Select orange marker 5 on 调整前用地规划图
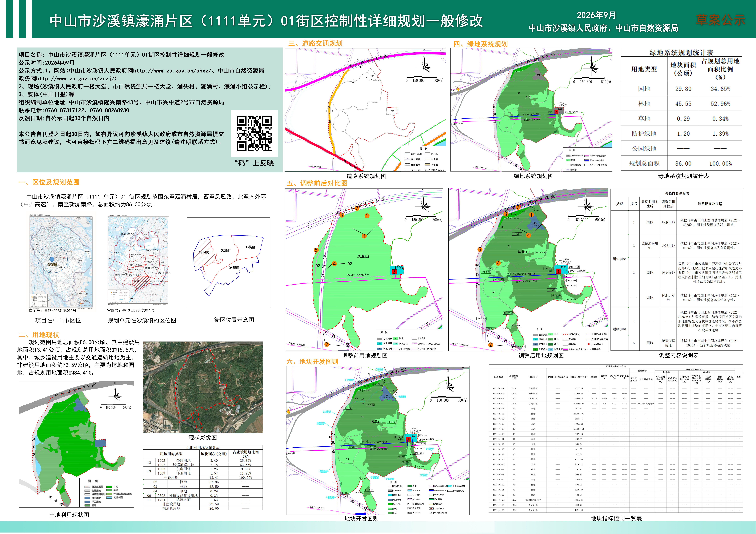Screen dimensions: 756x534 click(316, 250)
